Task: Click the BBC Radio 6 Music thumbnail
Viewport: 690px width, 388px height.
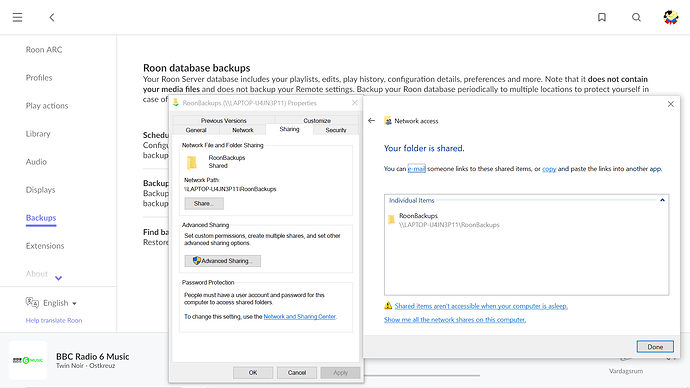Action: (28, 360)
